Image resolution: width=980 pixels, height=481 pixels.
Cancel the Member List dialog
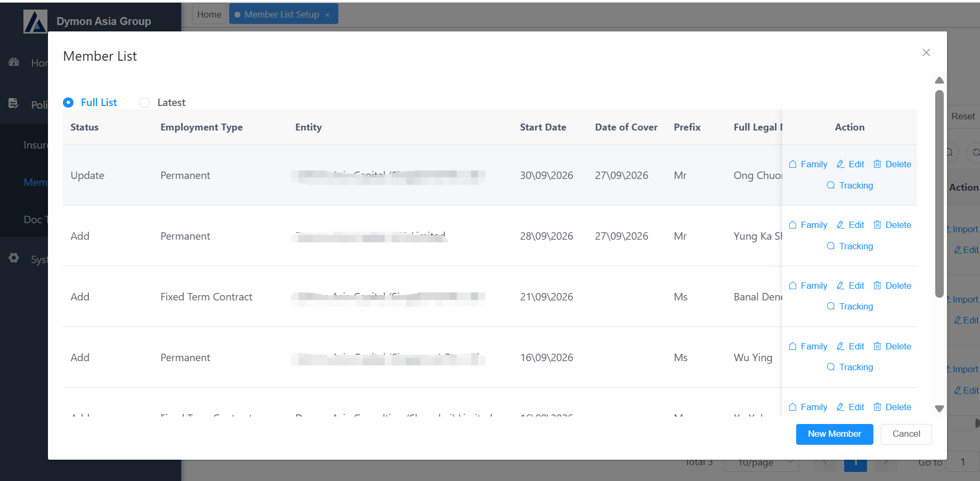point(906,434)
